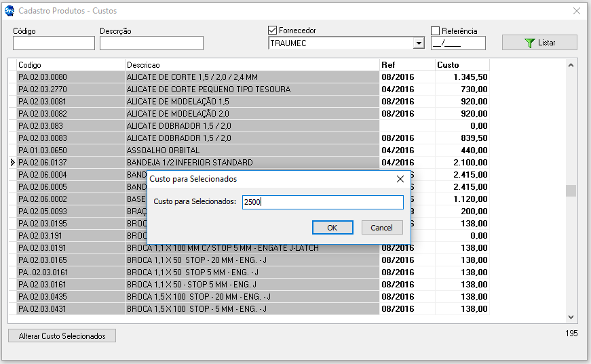The height and width of the screenshot is (364, 591).
Task: Click the Descrição filter text field
Action: (x=151, y=43)
